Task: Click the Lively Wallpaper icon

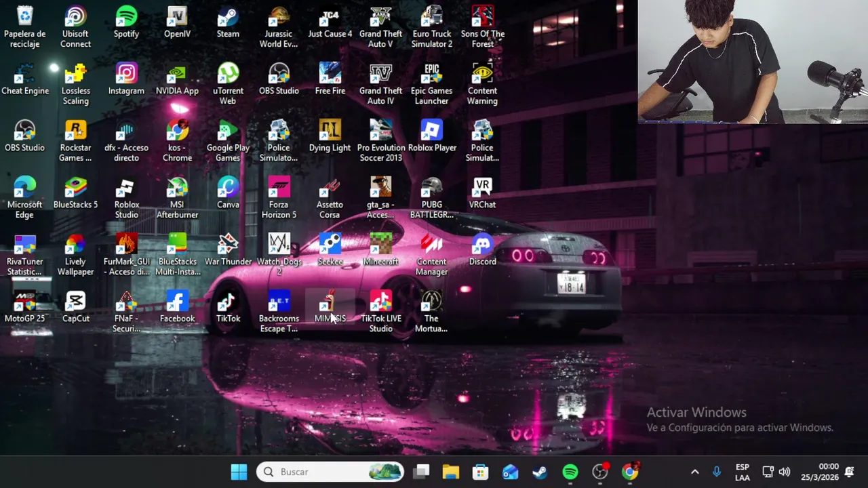Action: click(75, 255)
